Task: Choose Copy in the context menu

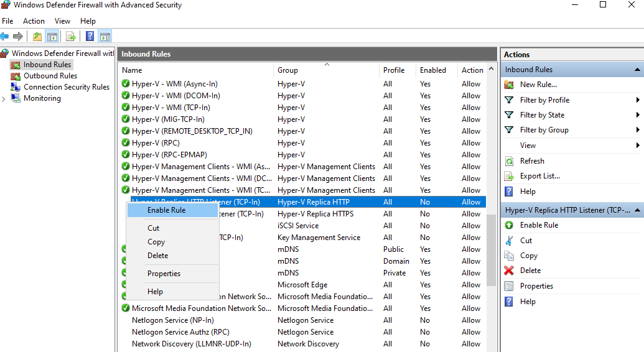Action: click(x=172, y=242)
